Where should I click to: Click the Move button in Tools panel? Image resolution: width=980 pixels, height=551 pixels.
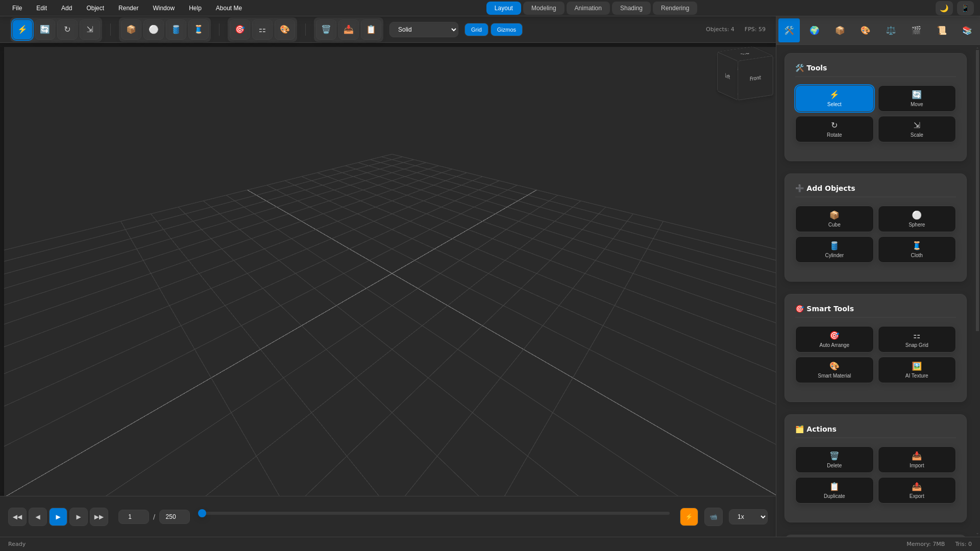click(917, 98)
